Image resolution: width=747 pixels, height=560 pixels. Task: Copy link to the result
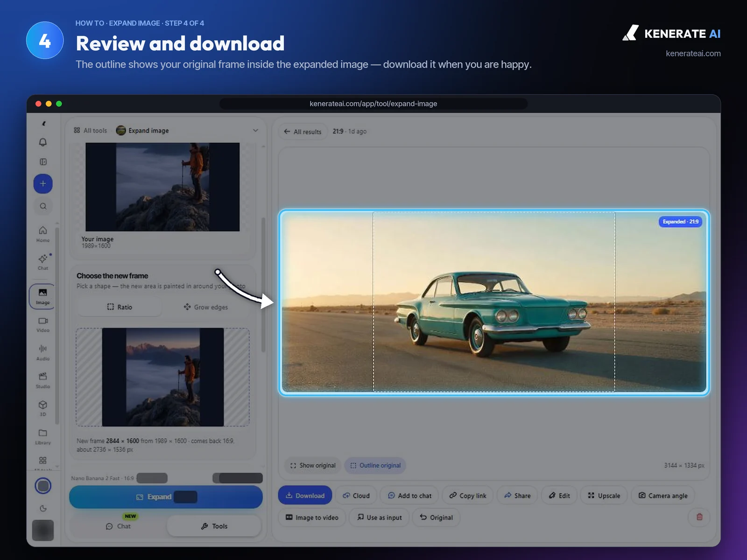click(x=468, y=496)
